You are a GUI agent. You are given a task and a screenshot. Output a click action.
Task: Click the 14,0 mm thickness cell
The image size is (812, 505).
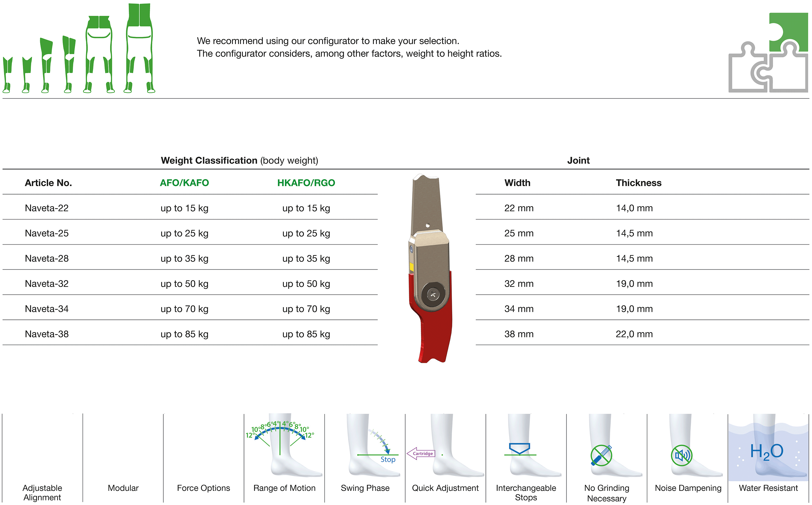tap(634, 208)
